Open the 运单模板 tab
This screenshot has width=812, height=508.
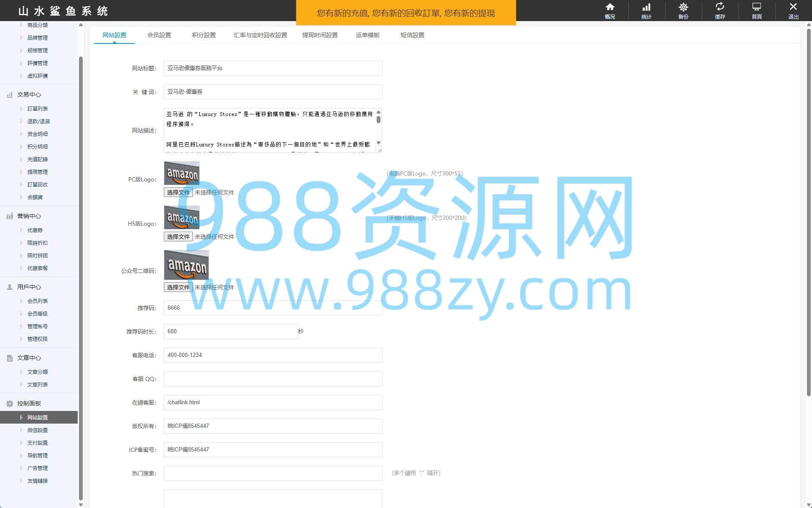[x=367, y=35]
